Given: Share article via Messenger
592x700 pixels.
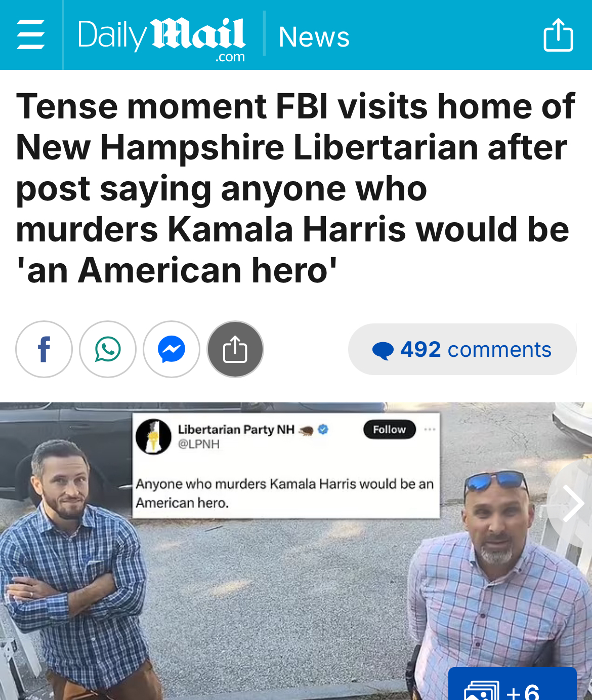Looking at the screenshot, I should pos(172,349).
